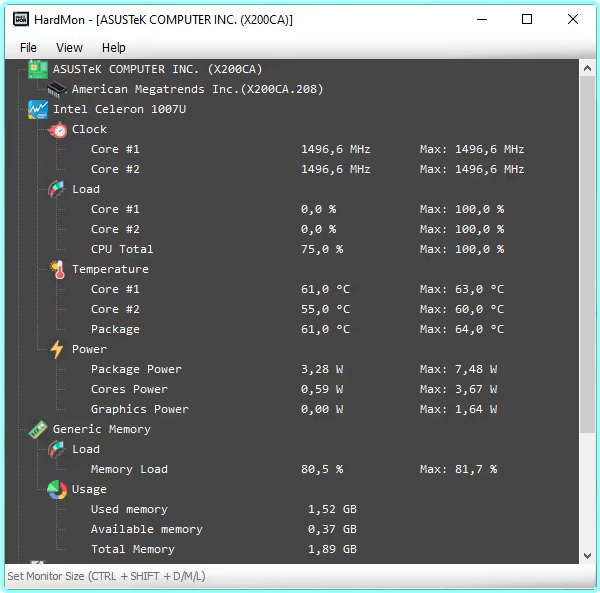Select the Used memory row
This screenshot has width=600, height=593.
(223, 509)
